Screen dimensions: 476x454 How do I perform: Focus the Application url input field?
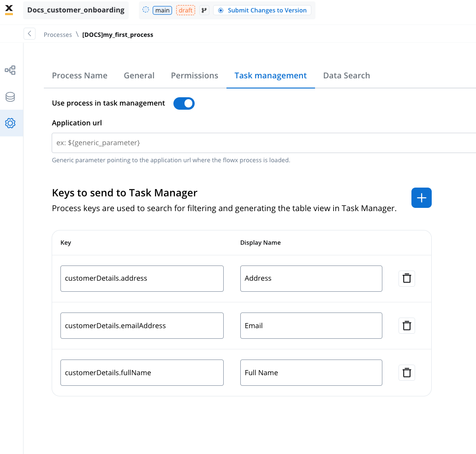(x=264, y=143)
